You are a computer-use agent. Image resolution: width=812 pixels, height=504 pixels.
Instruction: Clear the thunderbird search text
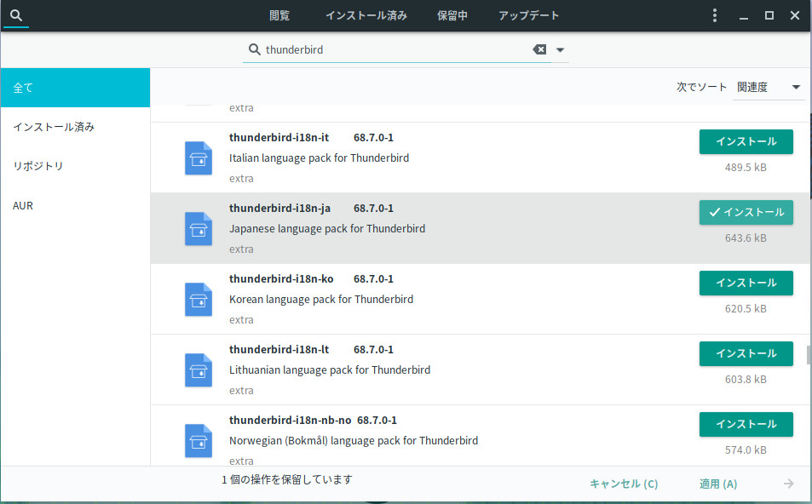(539, 49)
